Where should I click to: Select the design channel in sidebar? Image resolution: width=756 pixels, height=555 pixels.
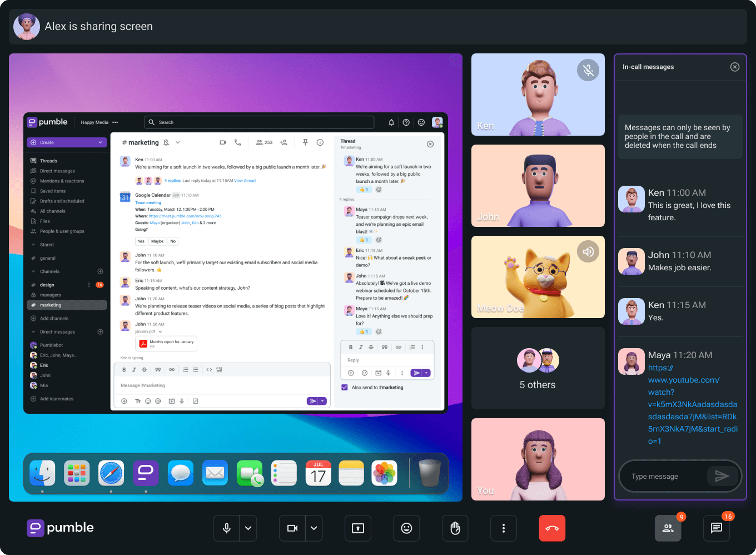(x=47, y=285)
